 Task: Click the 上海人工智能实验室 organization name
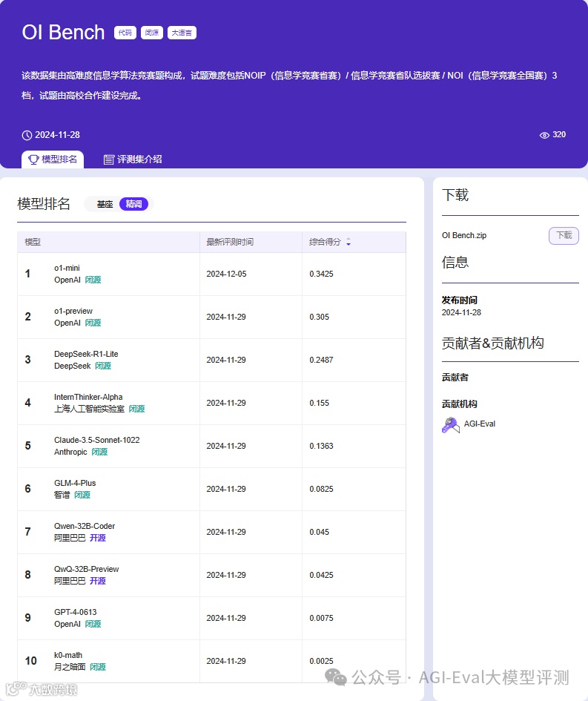(90, 409)
